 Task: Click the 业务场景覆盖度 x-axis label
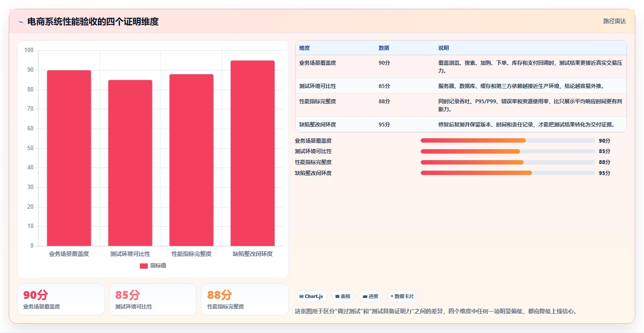(69, 254)
